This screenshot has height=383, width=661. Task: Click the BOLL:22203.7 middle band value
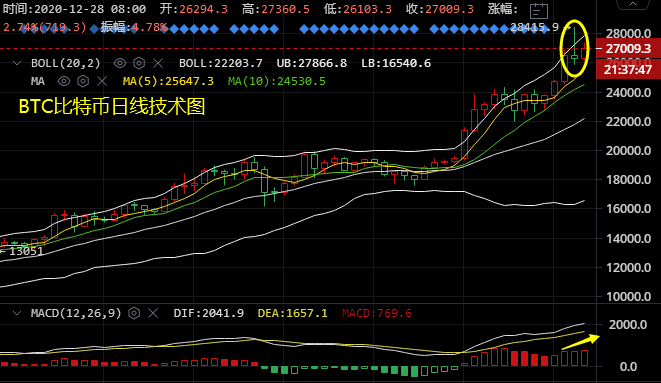pos(220,63)
